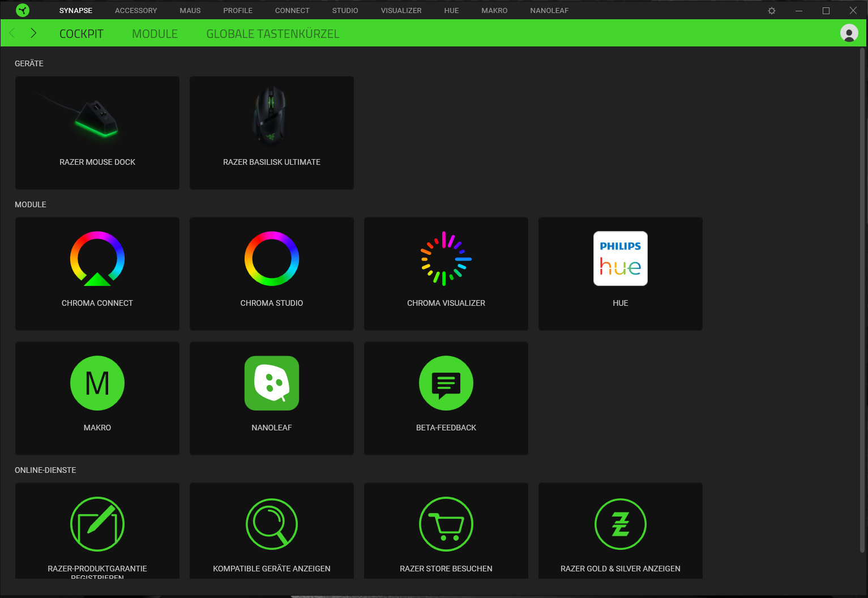Click the Razer-Produktgarantie registration icon
The image size is (868, 598).
(97, 524)
